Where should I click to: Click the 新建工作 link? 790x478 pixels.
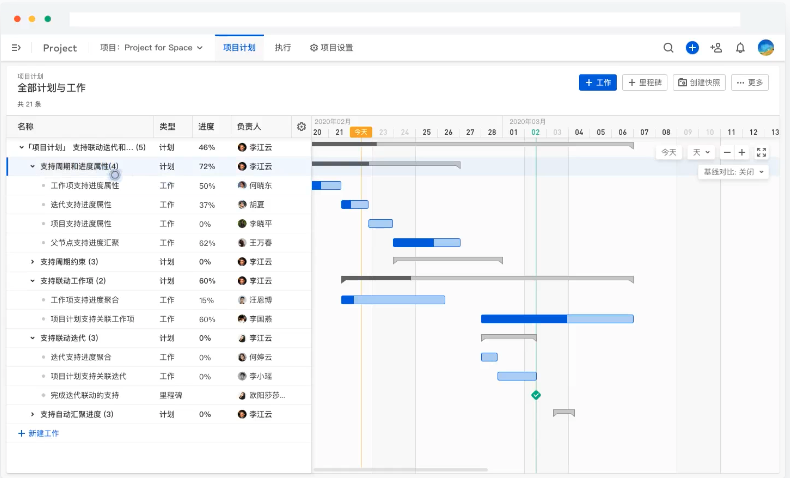[39, 433]
